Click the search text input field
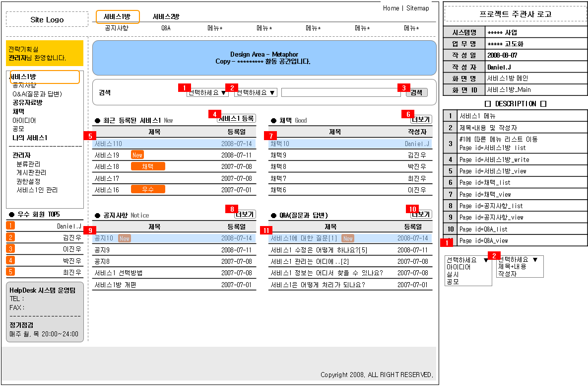588x387 pixels. pyautogui.click(x=340, y=92)
